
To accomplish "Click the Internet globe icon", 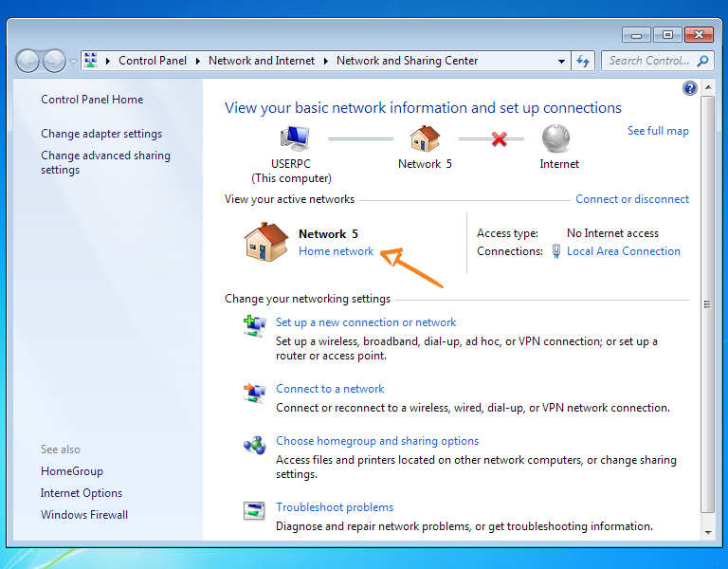I will point(558,139).
